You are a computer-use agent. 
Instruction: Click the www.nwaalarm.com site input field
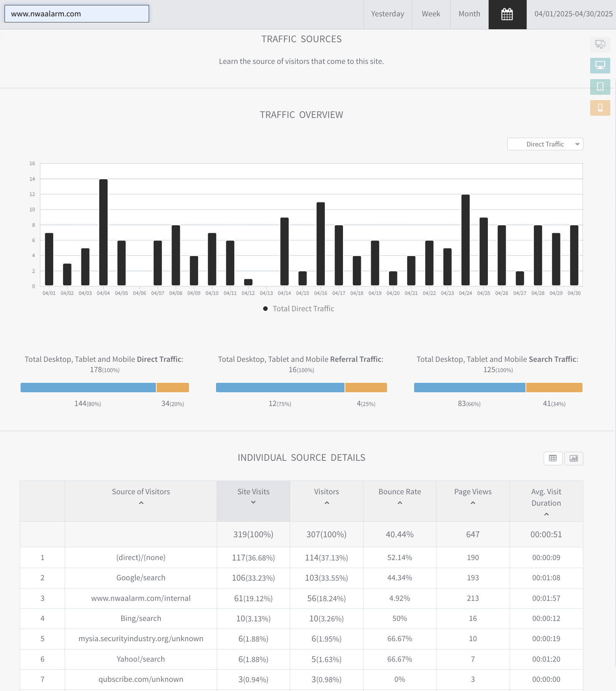point(77,14)
